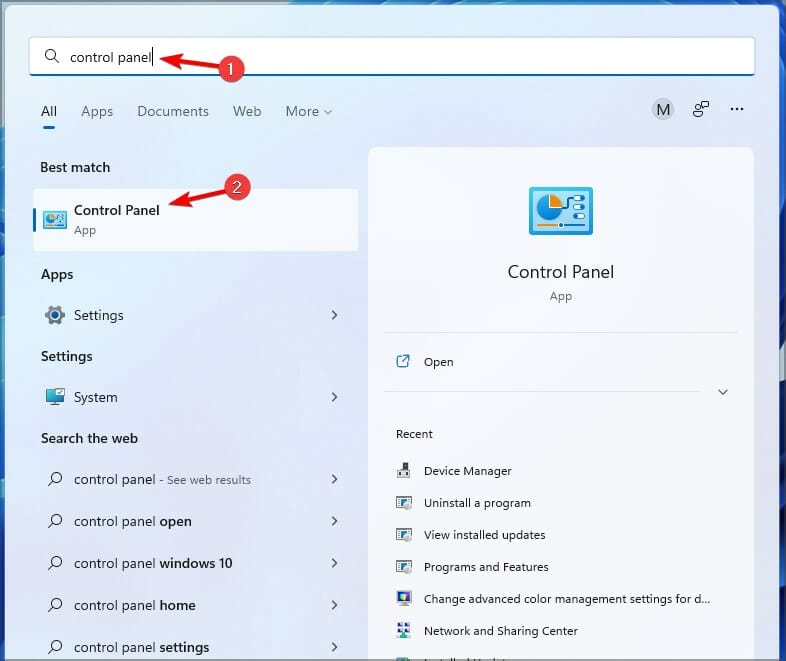Image resolution: width=786 pixels, height=661 pixels.
Task: Click the color management monitor icon
Action: coord(404,598)
